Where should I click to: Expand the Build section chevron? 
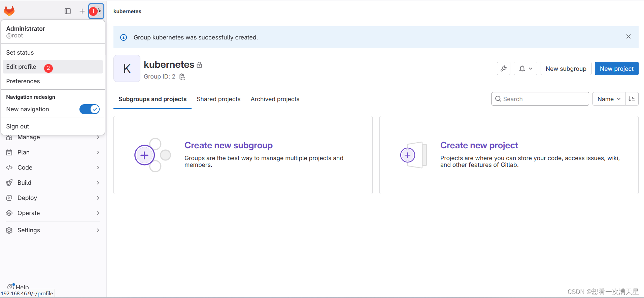point(98,183)
